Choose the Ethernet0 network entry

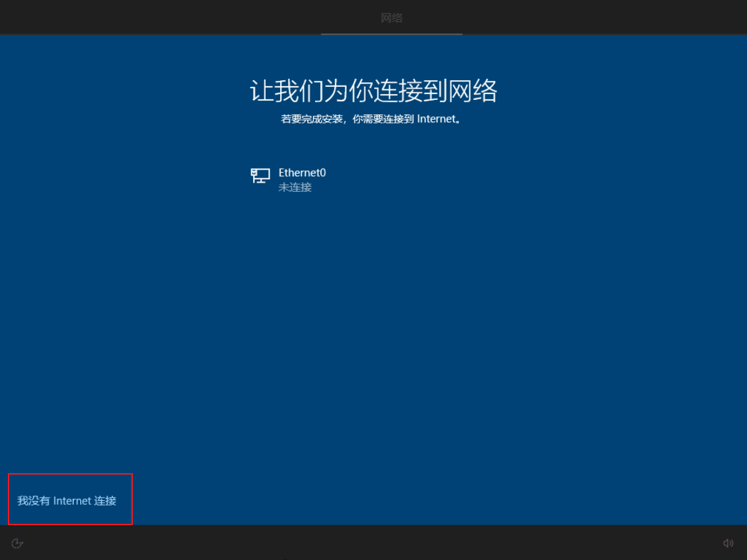[x=289, y=179]
